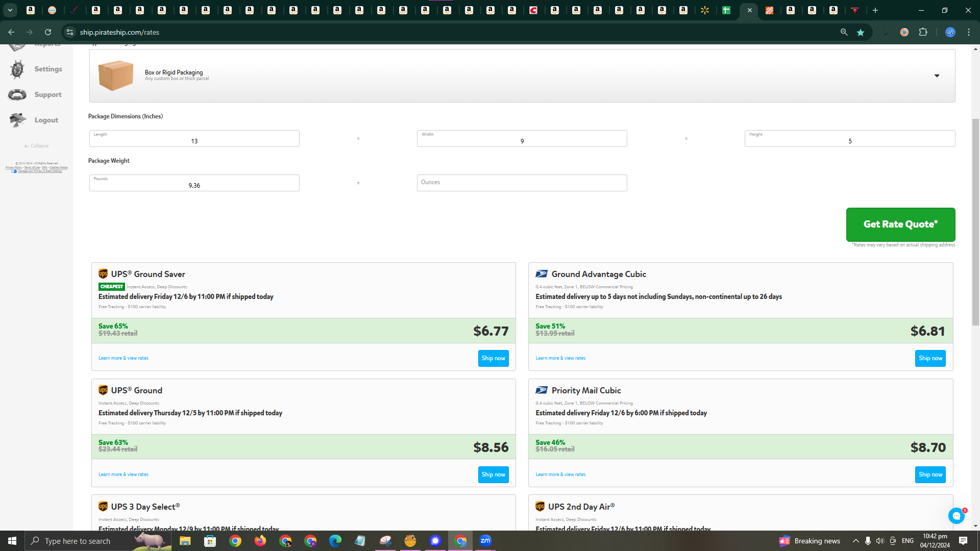Open the Chrome profile avatar

click(950, 32)
